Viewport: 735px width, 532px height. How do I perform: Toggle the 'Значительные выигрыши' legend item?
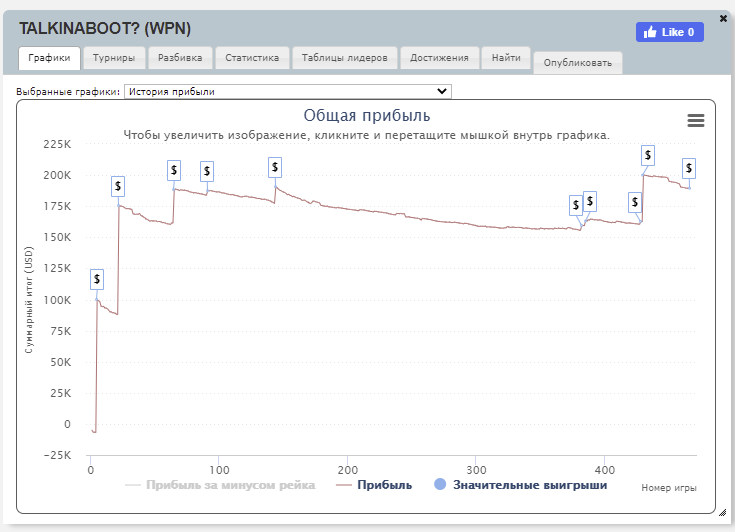520,485
